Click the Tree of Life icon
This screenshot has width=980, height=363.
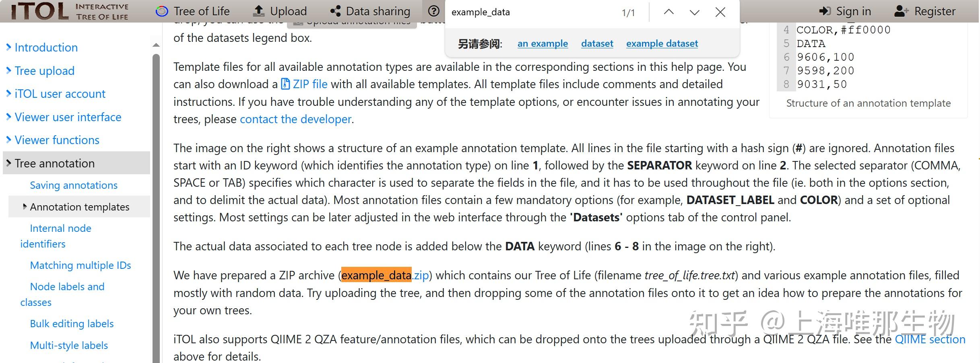(162, 11)
